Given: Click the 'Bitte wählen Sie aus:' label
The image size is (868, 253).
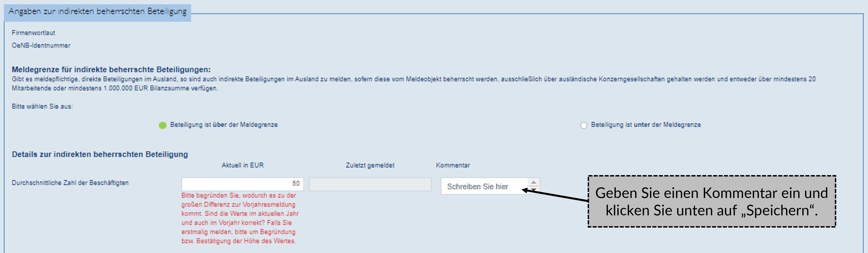Looking at the screenshot, I should click(x=42, y=106).
